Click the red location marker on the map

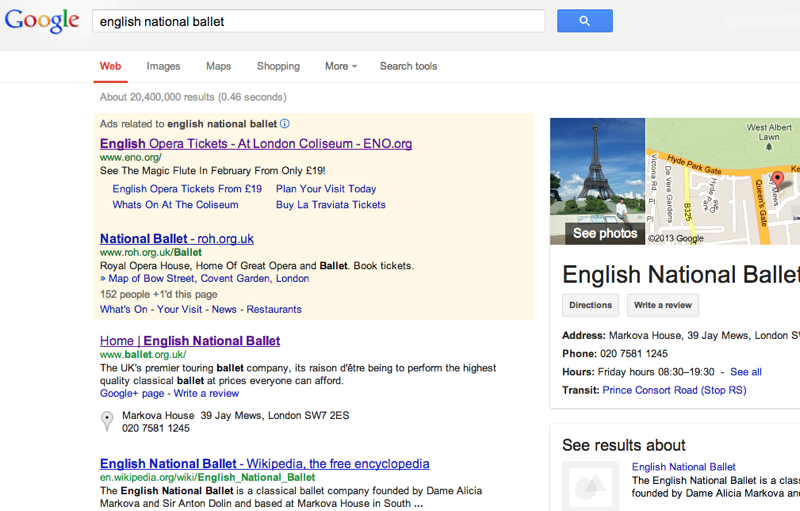(777, 180)
